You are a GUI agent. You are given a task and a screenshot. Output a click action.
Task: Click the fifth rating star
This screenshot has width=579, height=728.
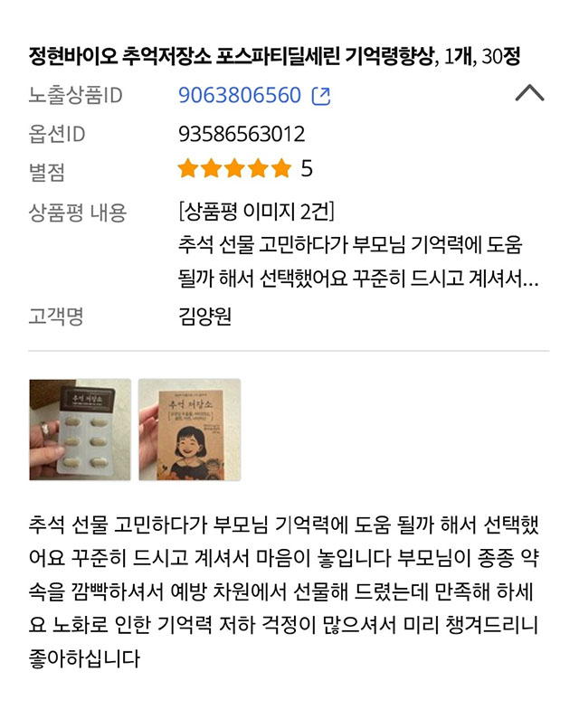coord(281,168)
